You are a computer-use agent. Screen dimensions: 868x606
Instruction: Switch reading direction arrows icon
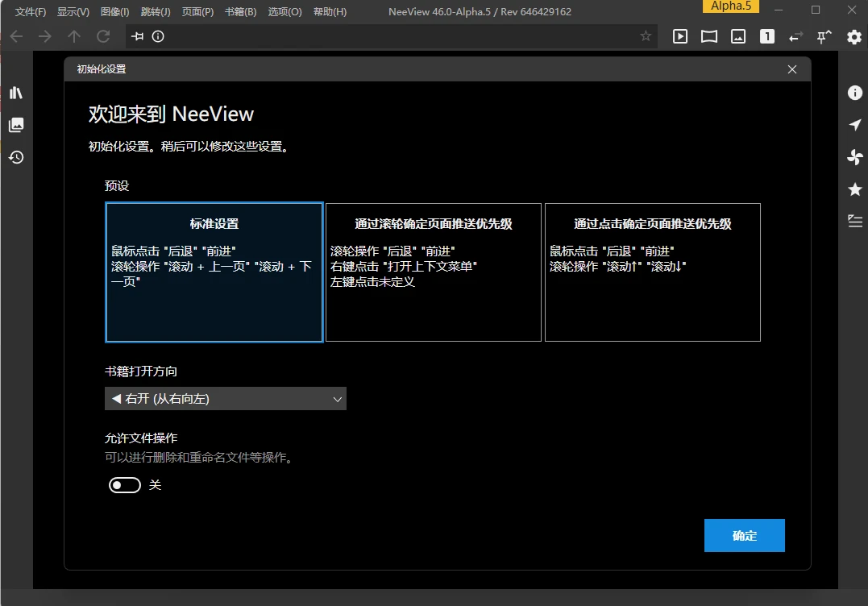(796, 36)
